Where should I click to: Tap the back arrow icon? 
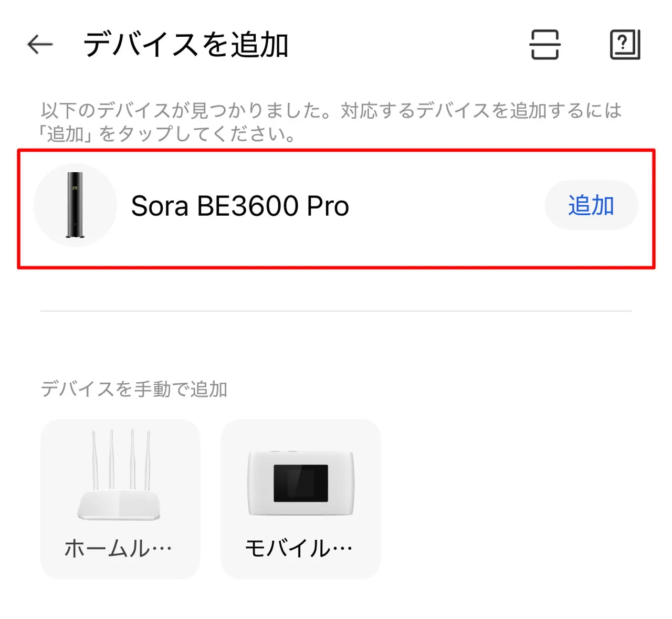pos(40,45)
